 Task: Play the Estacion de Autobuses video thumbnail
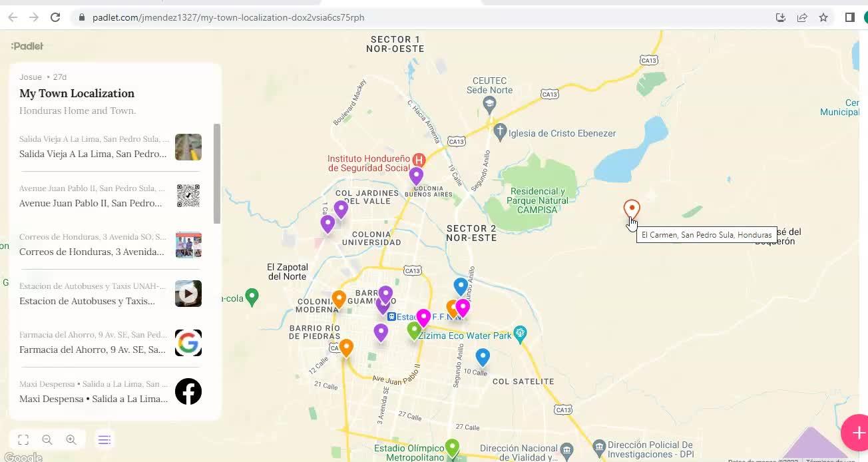pos(188,294)
